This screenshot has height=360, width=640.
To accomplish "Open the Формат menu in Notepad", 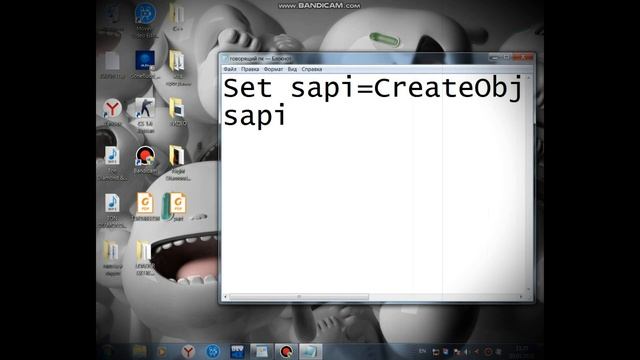I will pyautogui.click(x=273, y=69).
